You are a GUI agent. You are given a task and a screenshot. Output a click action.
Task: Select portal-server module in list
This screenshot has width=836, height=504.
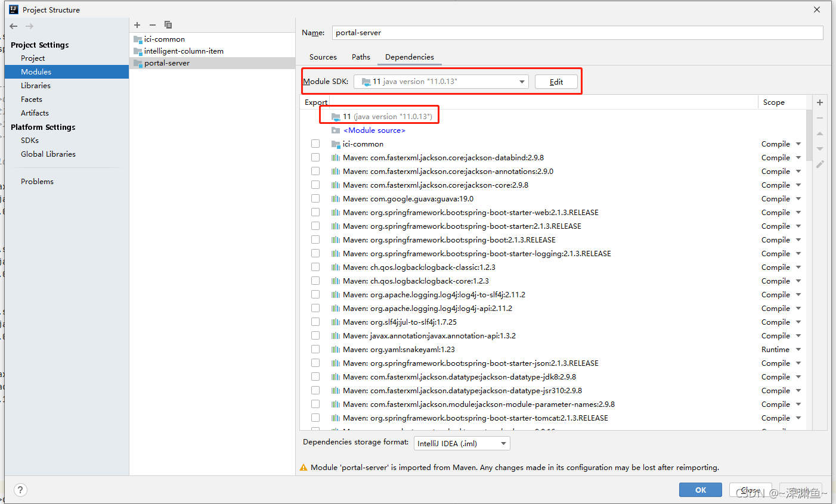click(x=212, y=63)
